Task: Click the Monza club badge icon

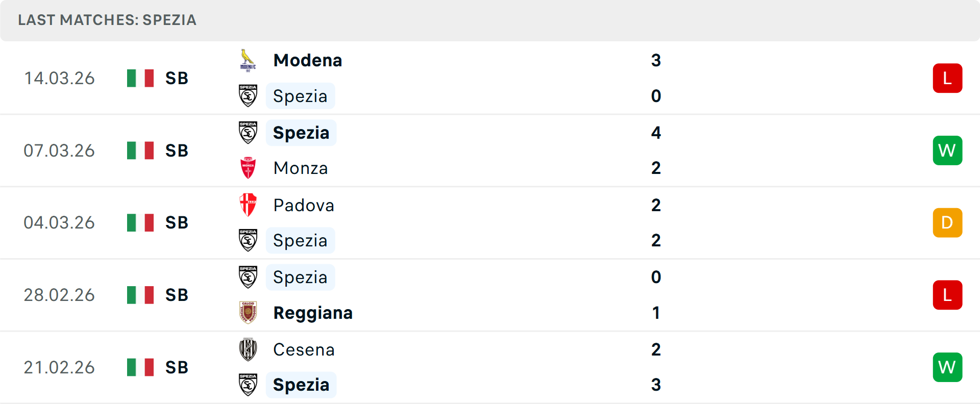Action: click(248, 168)
